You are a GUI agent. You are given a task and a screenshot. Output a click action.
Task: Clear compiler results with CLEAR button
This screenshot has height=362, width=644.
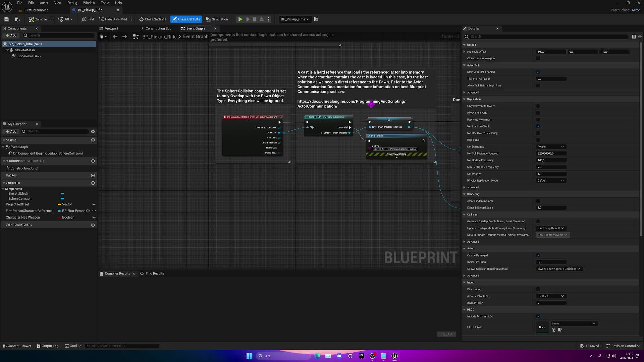click(446, 334)
